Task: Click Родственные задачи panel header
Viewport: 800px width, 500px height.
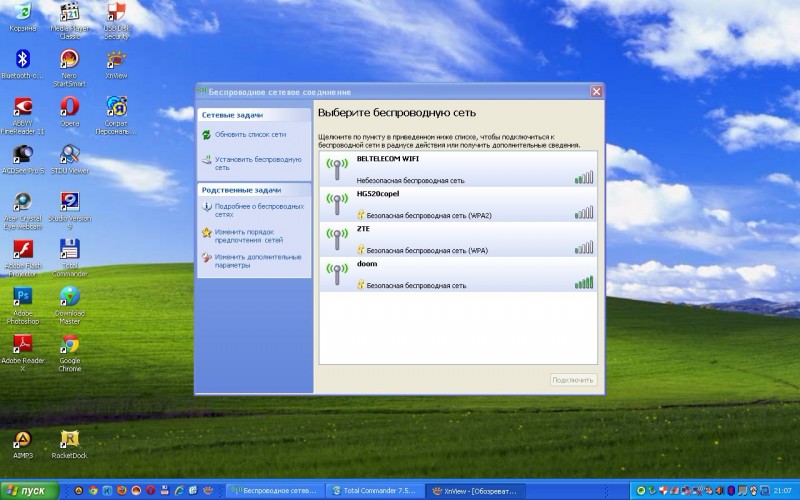Action: [254, 190]
